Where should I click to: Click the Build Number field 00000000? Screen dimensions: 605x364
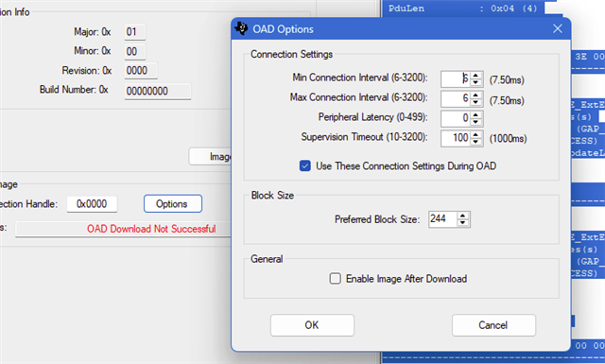pyautogui.click(x=158, y=91)
